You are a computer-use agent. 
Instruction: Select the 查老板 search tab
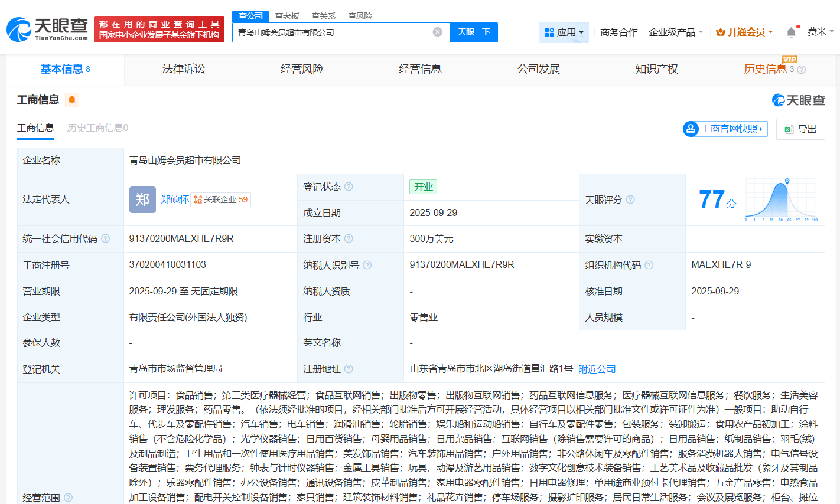click(287, 16)
